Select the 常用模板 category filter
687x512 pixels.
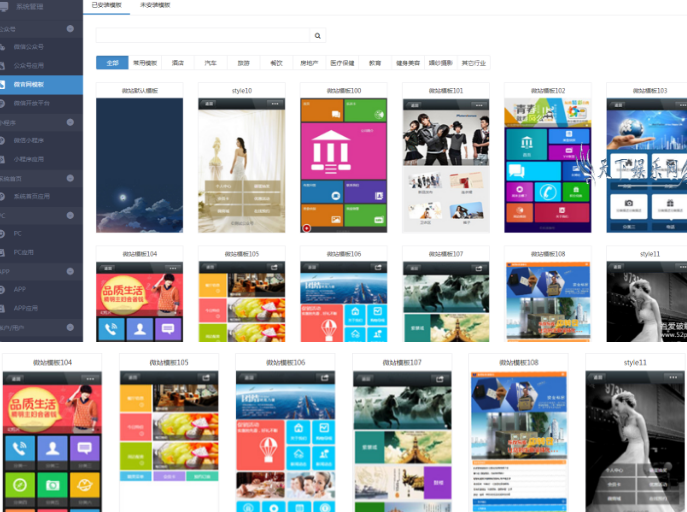click(145, 63)
